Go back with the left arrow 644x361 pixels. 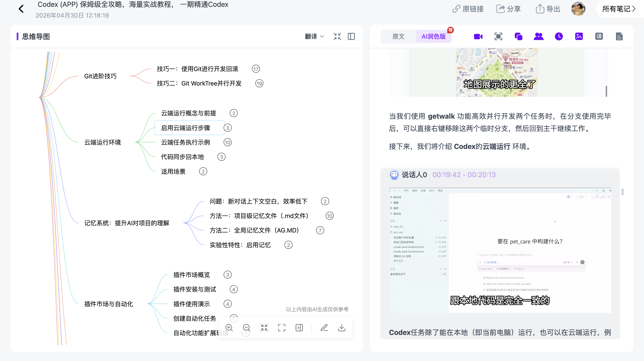click(21, 9)
